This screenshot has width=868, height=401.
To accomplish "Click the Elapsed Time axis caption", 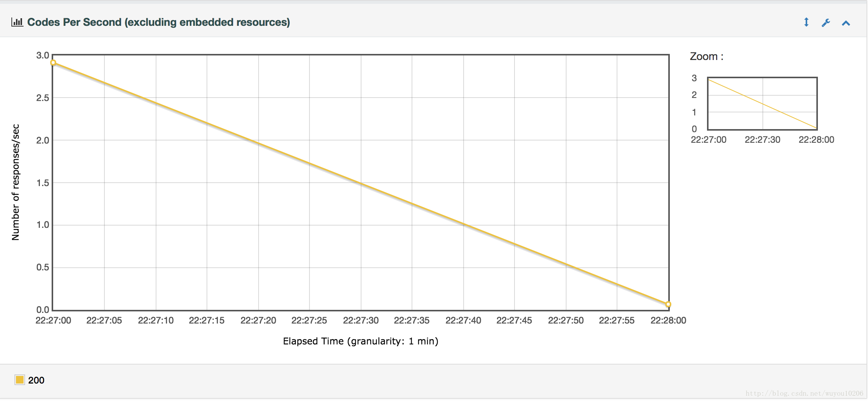I will point(361,341).
